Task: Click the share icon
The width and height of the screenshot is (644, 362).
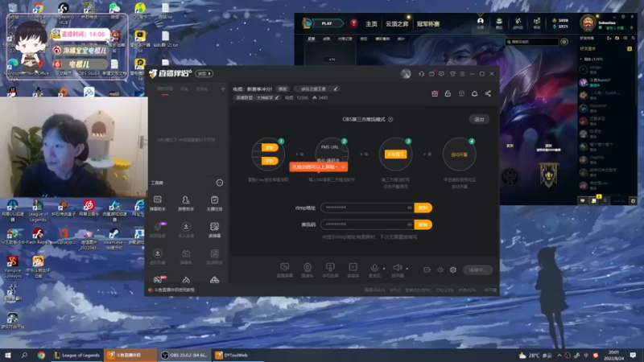Action: (x=488, y=93)
